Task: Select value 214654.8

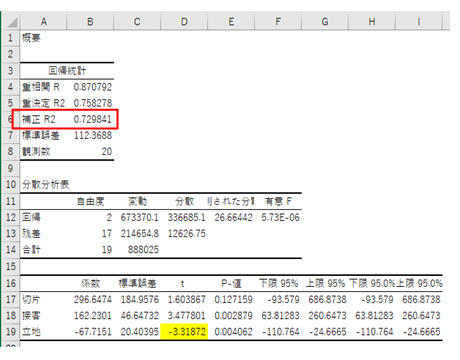Action: coord(140,233)
